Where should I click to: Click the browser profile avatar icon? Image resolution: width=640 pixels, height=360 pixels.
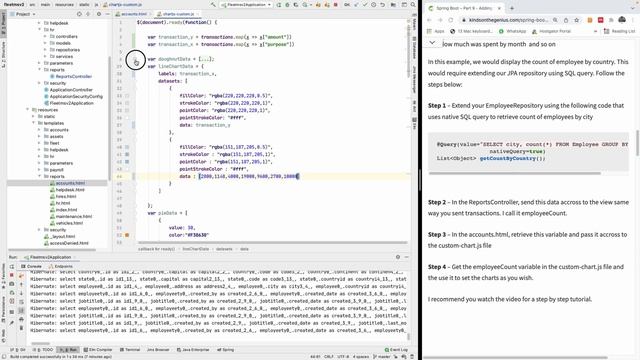click(622, 20)
